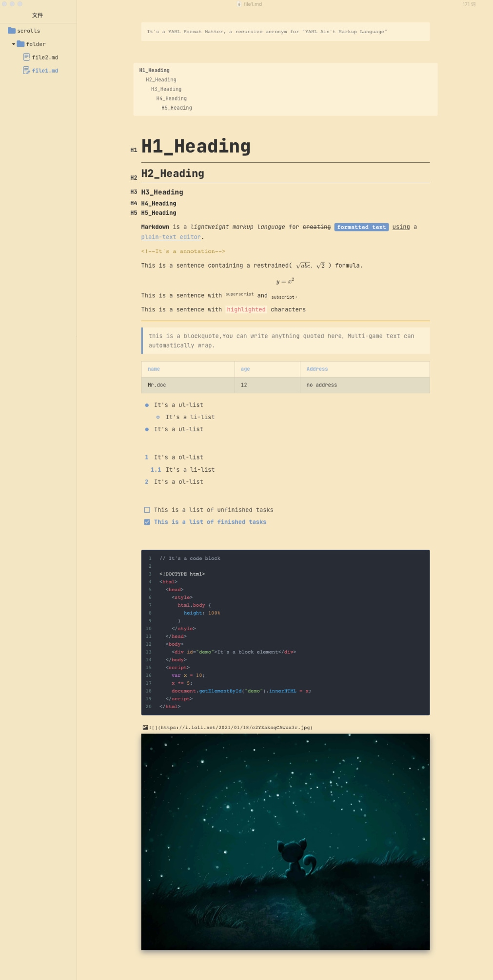Click the highlighted 'formatted text' tag

[361, 227]
